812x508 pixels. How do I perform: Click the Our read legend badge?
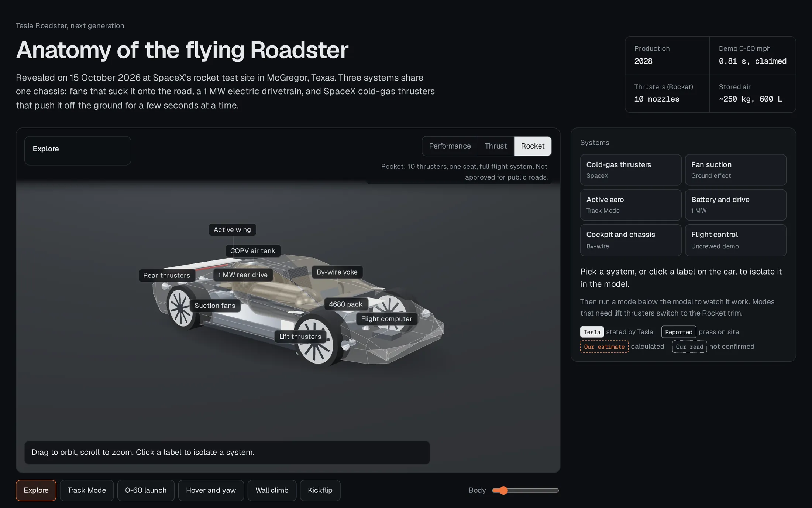point(689,347)
